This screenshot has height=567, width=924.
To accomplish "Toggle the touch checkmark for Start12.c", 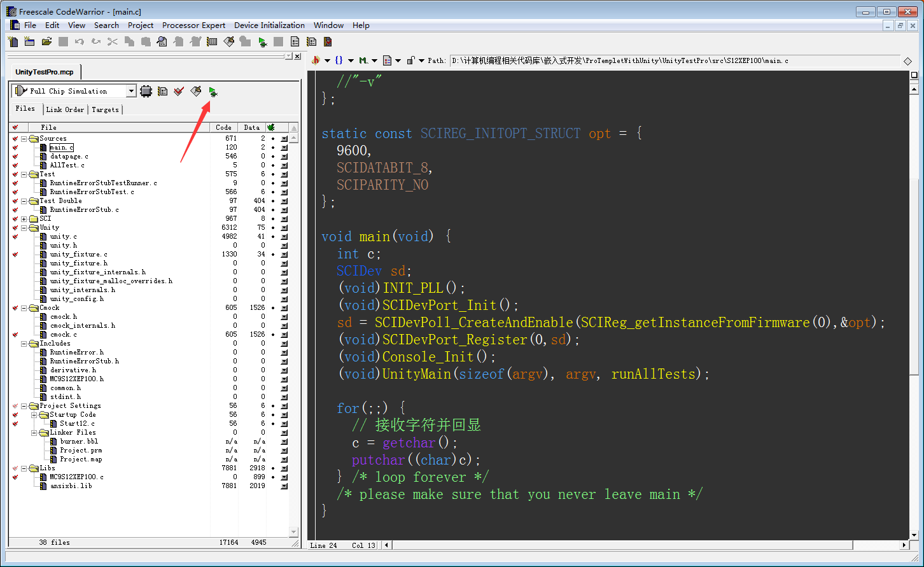I will (x=15, y=423).
